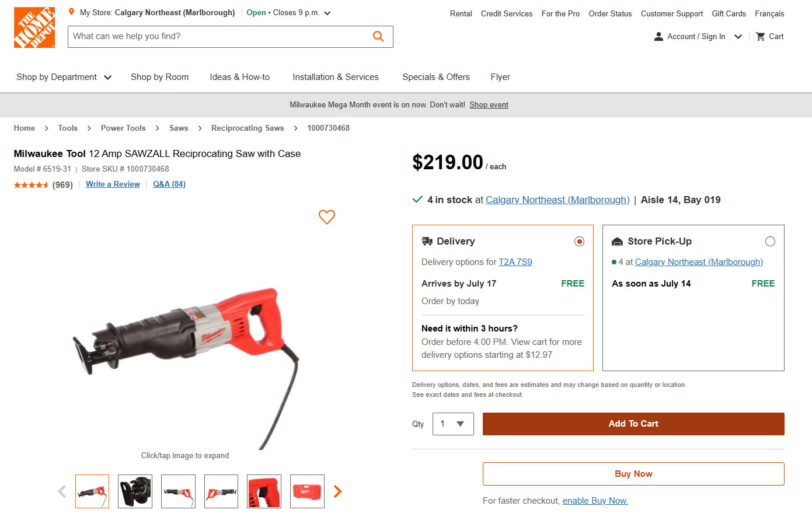Screen dimensions: 812x520
Task: Expand the store hours chevron
Action: click(x=327, y=13)
